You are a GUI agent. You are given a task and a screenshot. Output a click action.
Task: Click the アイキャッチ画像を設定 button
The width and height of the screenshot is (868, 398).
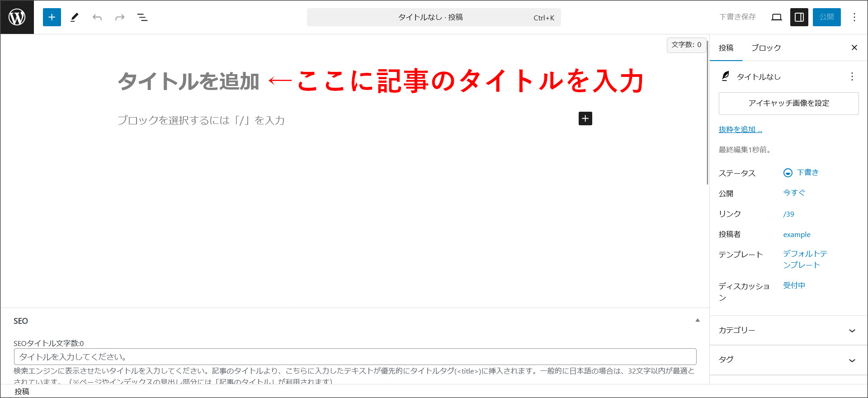point(788,103)
